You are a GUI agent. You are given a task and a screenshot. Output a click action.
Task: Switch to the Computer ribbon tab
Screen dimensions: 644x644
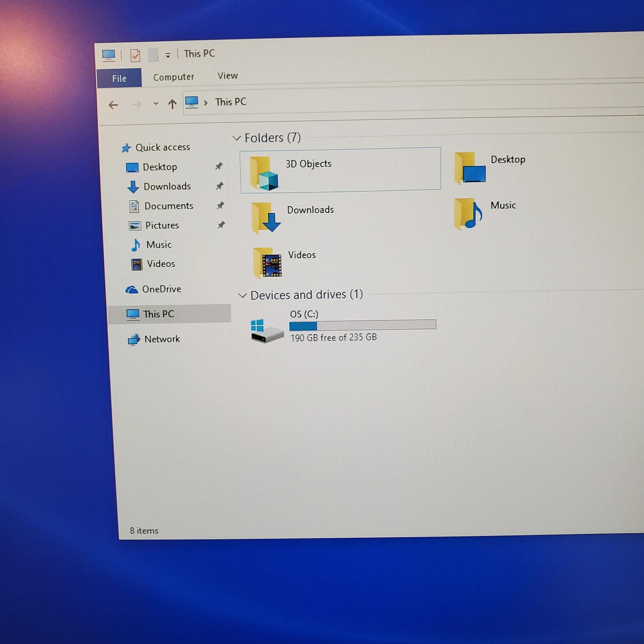coord(174,77)
